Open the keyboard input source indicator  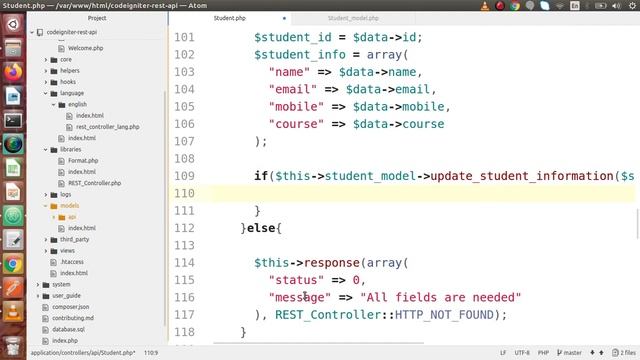pos(575,5)
